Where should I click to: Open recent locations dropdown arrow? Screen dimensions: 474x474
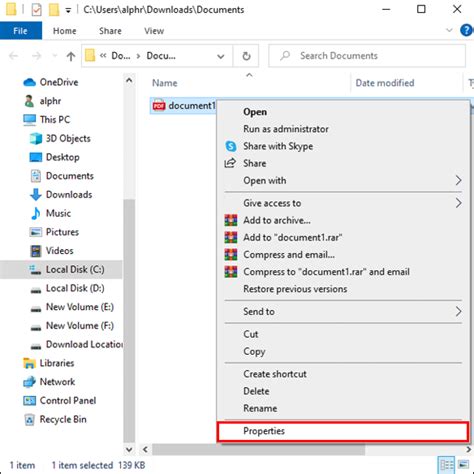point(54,56)
